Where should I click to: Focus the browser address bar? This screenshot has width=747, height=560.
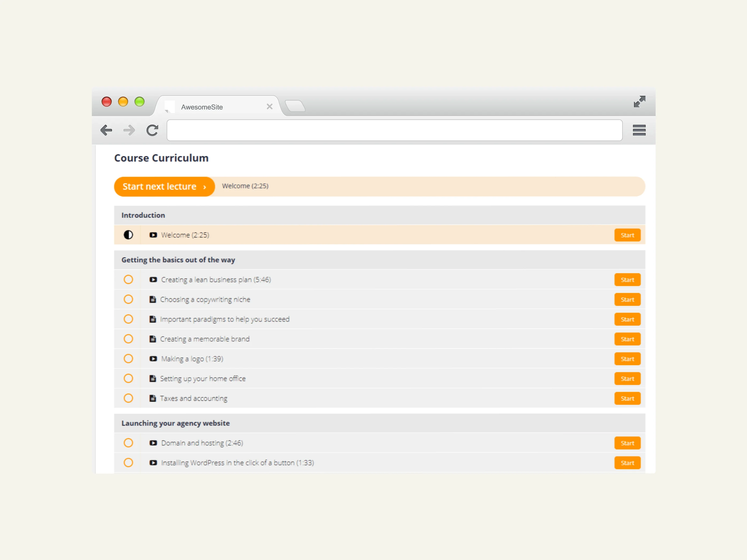[394, 130]
